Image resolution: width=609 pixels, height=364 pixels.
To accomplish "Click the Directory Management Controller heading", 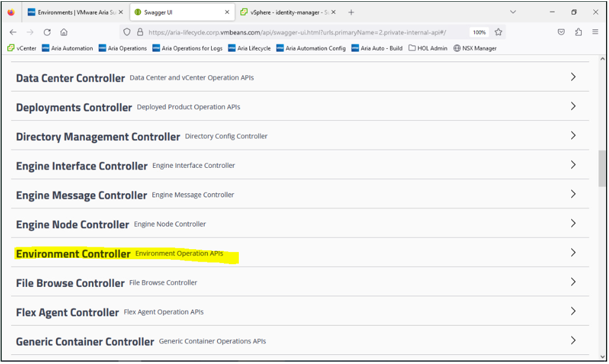I will tap(98, 137).
